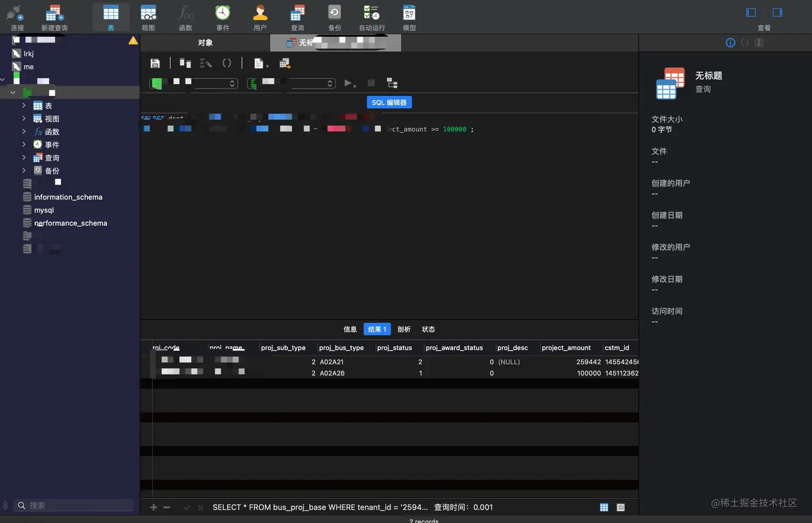Screen dimensions: 812x523
Task: Open the text file dropdown in the query toolbar
Action: coord(261,63)
